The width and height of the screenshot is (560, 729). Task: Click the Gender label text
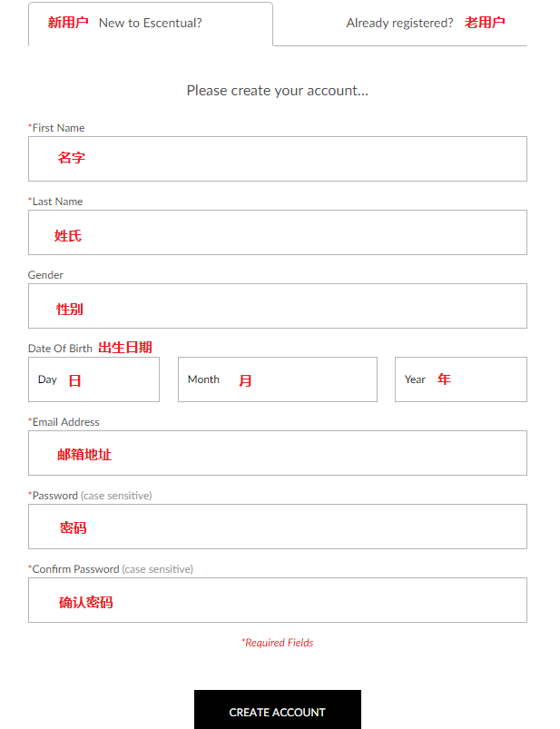(45, 275)
